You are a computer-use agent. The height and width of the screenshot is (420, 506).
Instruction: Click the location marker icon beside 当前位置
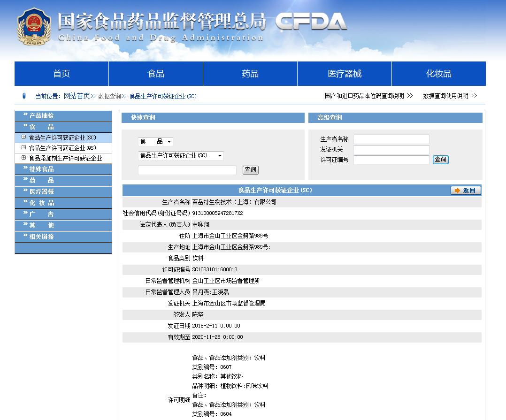[24, 95]
